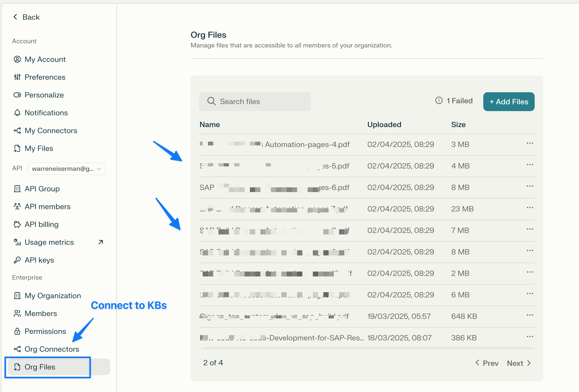Open options menu for Automation-pages-4.pdf
The width and height of the screenshot is (579, 392).
tap(530, 143)
